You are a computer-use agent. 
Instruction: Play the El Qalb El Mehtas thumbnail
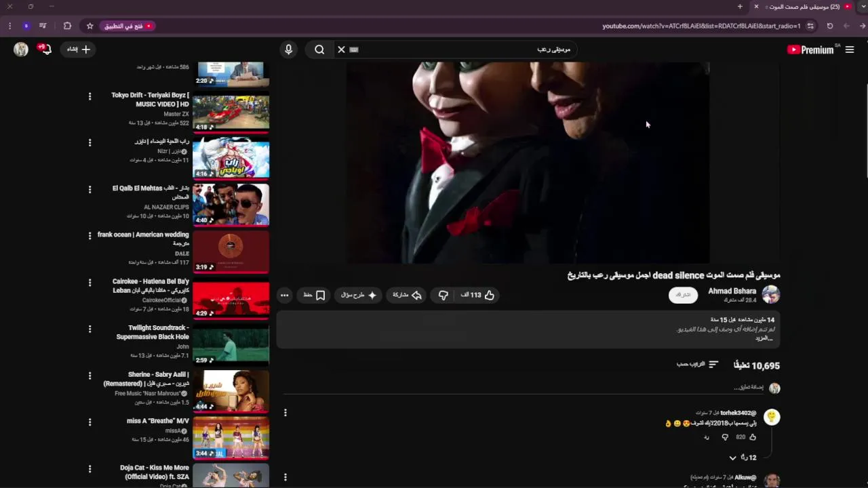tap(231, 205)
